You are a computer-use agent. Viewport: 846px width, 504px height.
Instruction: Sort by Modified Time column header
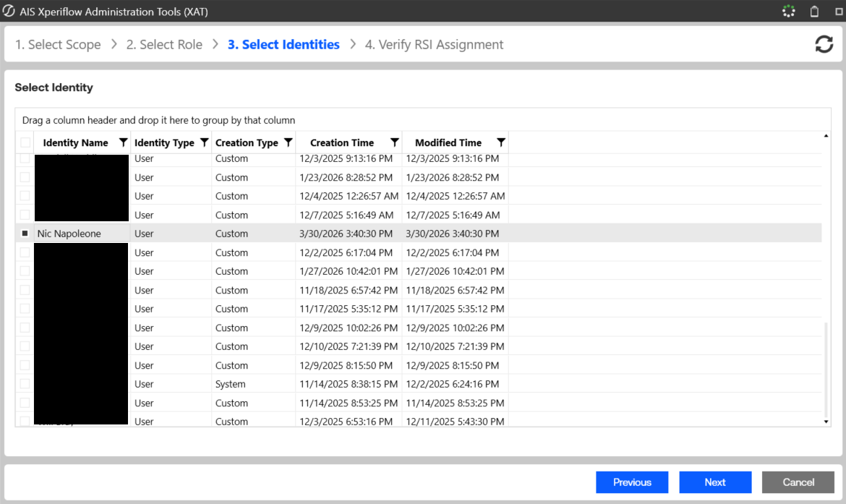pos(448,142)
